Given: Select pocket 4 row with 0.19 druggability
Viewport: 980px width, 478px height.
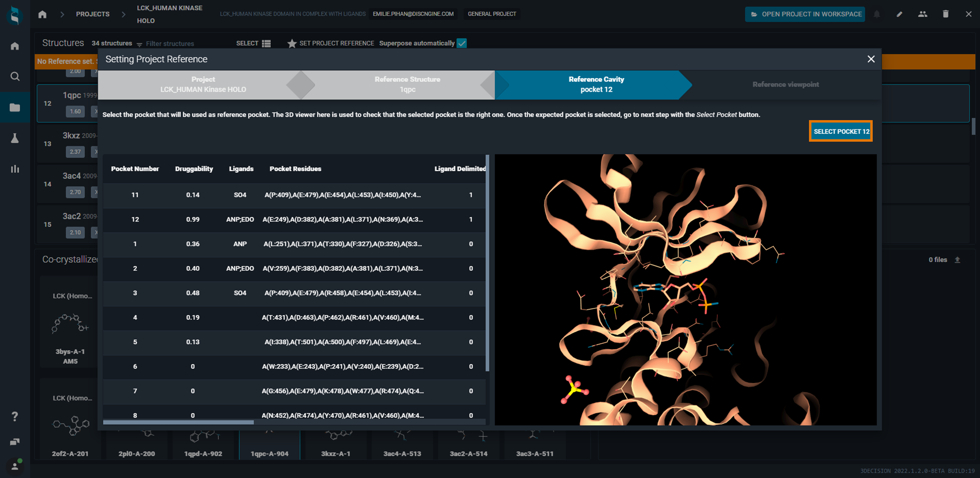Looking at the screenshot, I should [x=294, y=318].
